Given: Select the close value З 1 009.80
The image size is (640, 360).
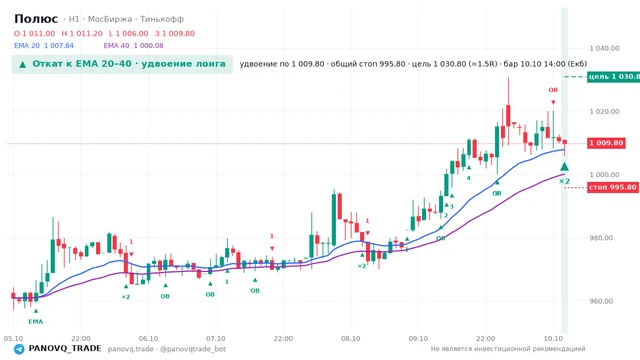Looking at the screenshot, I should (x=175, y=33).
